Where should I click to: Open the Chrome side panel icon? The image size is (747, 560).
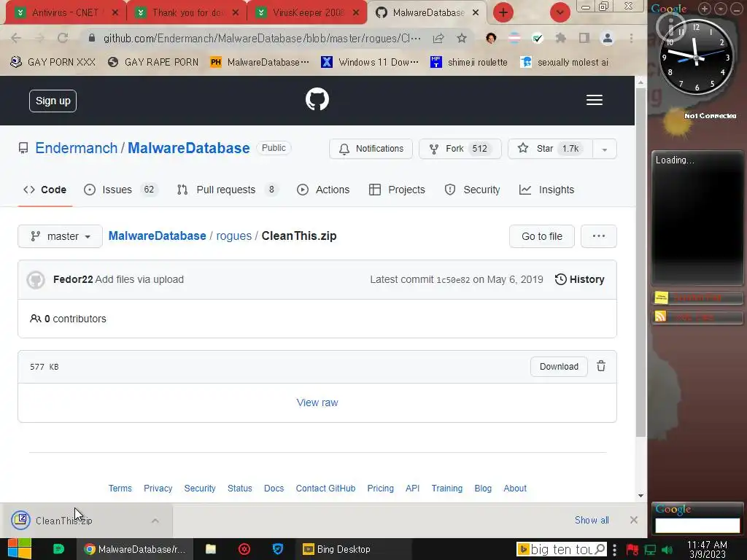click(x=584, y=38)
